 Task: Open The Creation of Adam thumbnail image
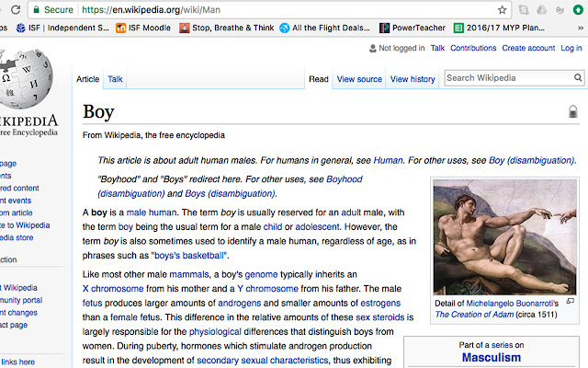[x=504, y=236]
